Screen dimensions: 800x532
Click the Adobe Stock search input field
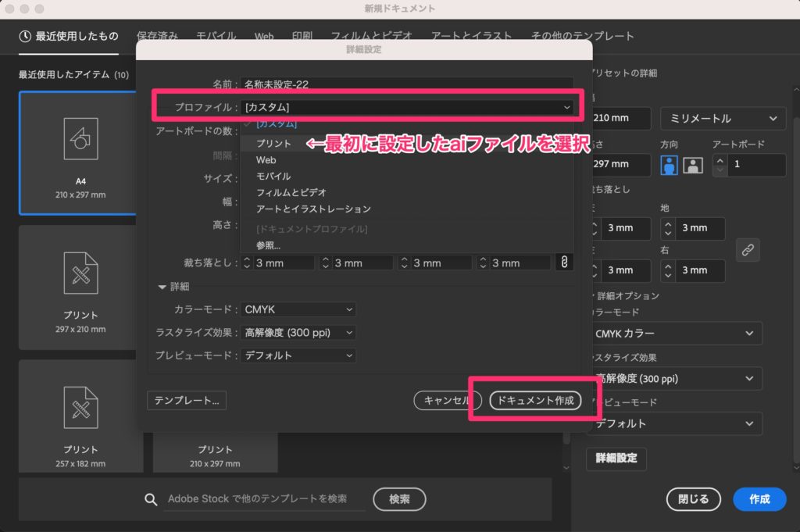[x=263, y=499]
